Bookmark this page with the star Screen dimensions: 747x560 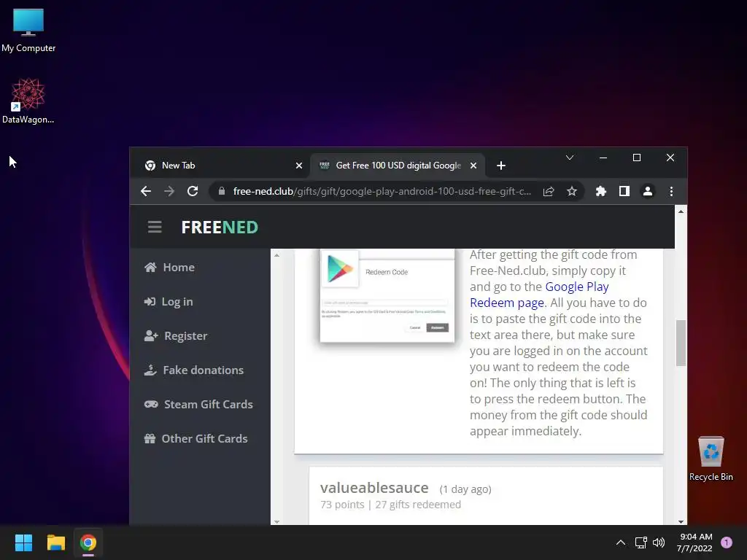point(572,192)
